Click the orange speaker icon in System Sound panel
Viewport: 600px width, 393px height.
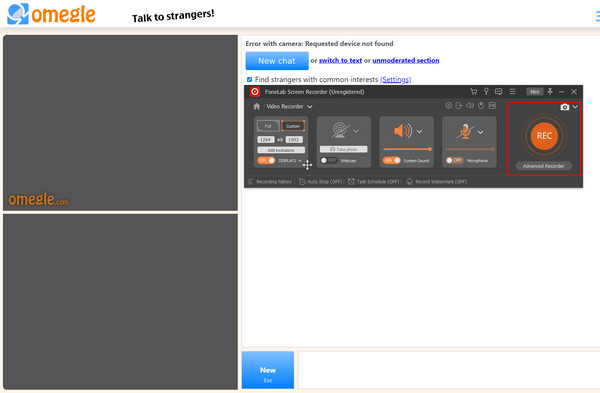[x=403, y=131]
